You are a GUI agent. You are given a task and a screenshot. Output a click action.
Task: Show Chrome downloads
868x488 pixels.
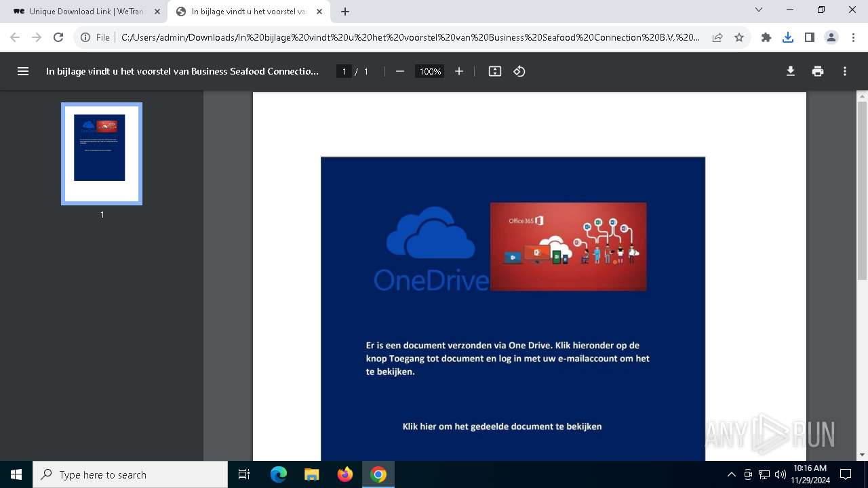click(x=788, y=38)
